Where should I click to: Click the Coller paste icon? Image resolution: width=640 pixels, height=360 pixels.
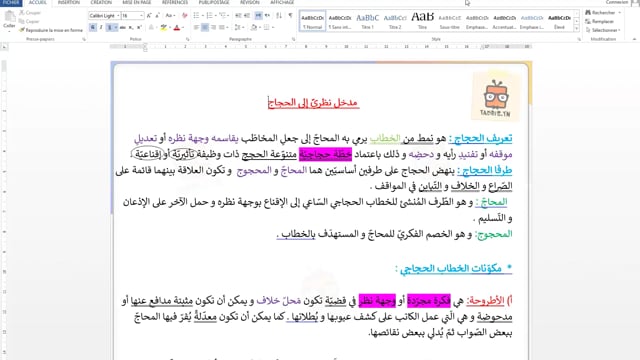tap(9, 17)
